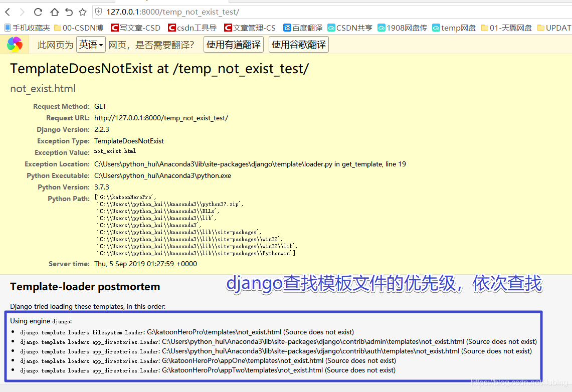Click 使用谷歌翻译 button
Image resolution: width=572 pixels, height=392 pixels.
(299, 45)
